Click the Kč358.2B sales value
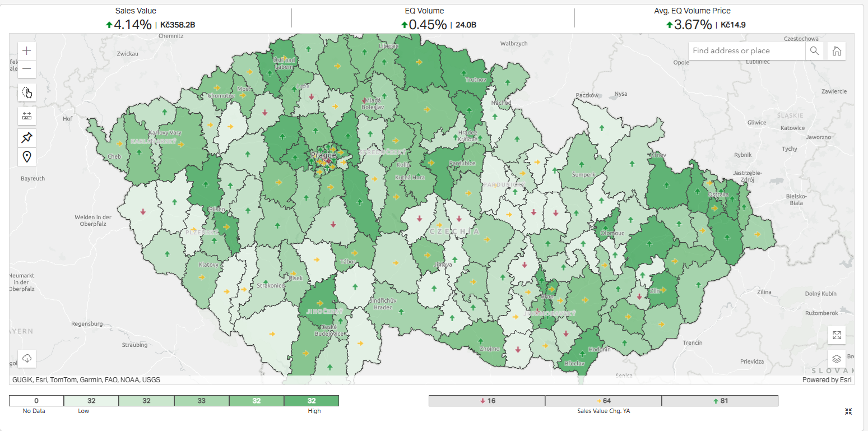868x431 pixels. pyautogui.click(x=178, y=25)
